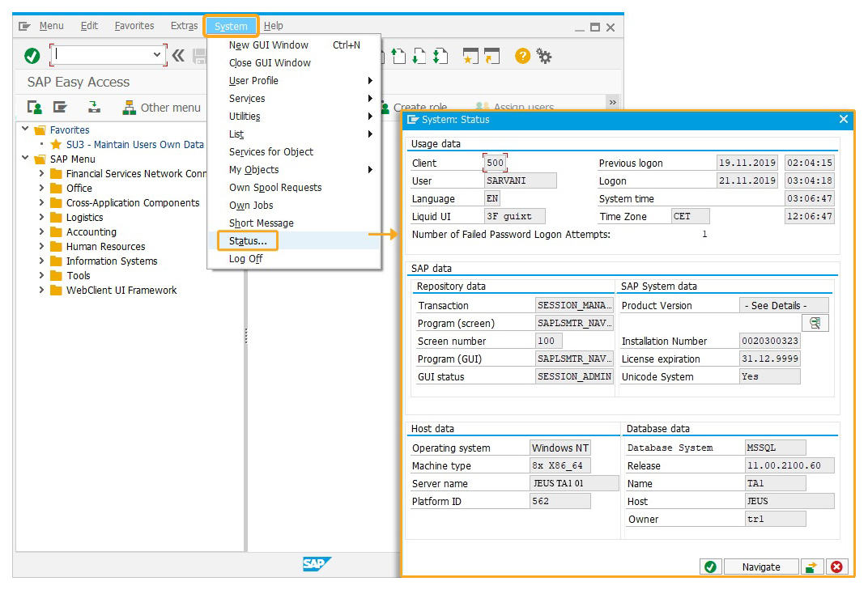The width and height of the screenshot is (868, 590).
Task: Open User Profile submenu
Action: point(294,81)
